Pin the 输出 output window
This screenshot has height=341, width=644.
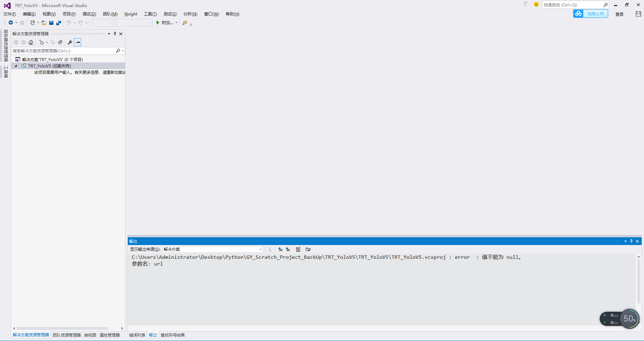coord(631,241)
